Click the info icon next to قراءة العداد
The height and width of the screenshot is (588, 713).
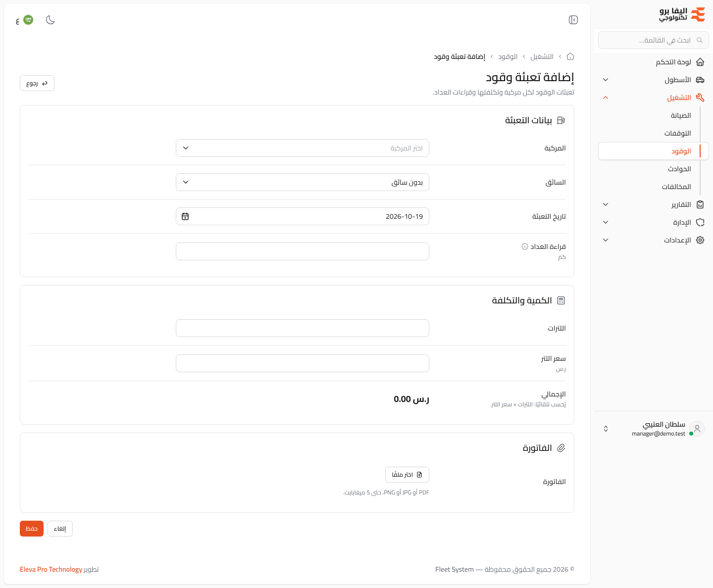point(525,246)
